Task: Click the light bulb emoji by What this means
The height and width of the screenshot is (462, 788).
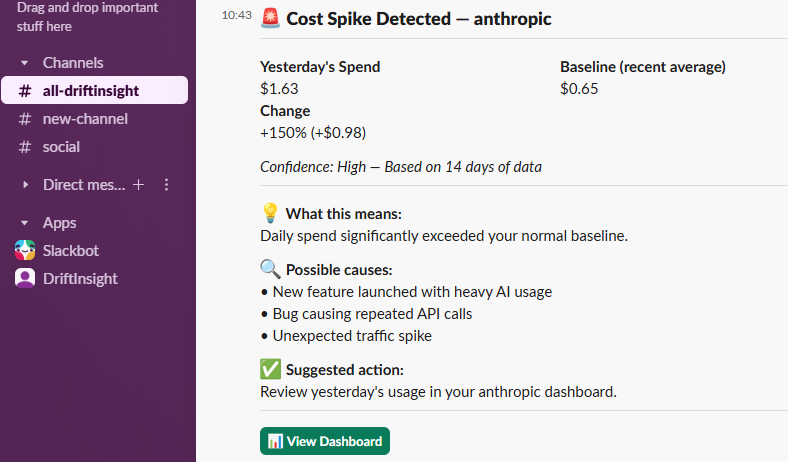Action: click(x=270, y=213)
